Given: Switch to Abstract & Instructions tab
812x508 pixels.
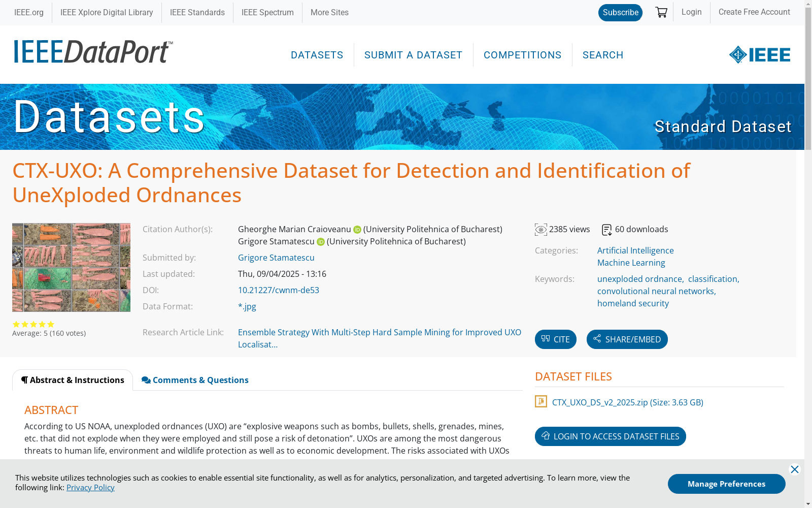Looking at the screenshot, I should [x=73, y=380].
